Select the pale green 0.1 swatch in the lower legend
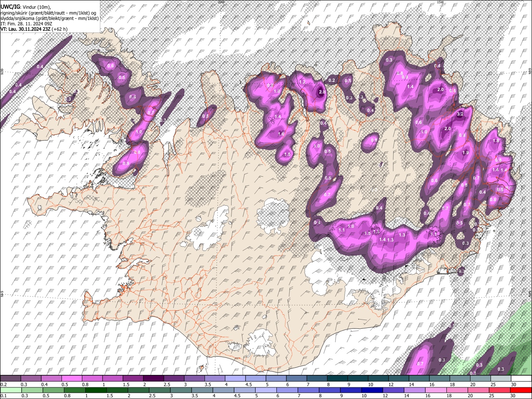 tap(10, 390)
